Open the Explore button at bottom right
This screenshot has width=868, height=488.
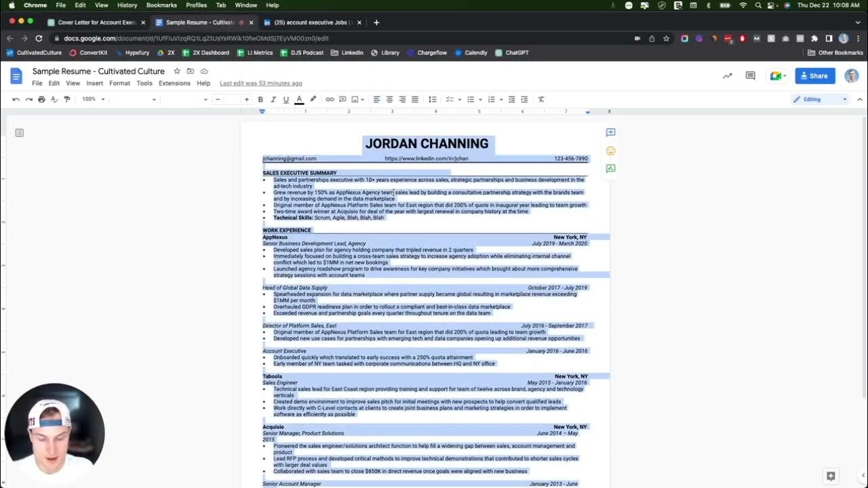pyautogui.click(x=830, y=476)
